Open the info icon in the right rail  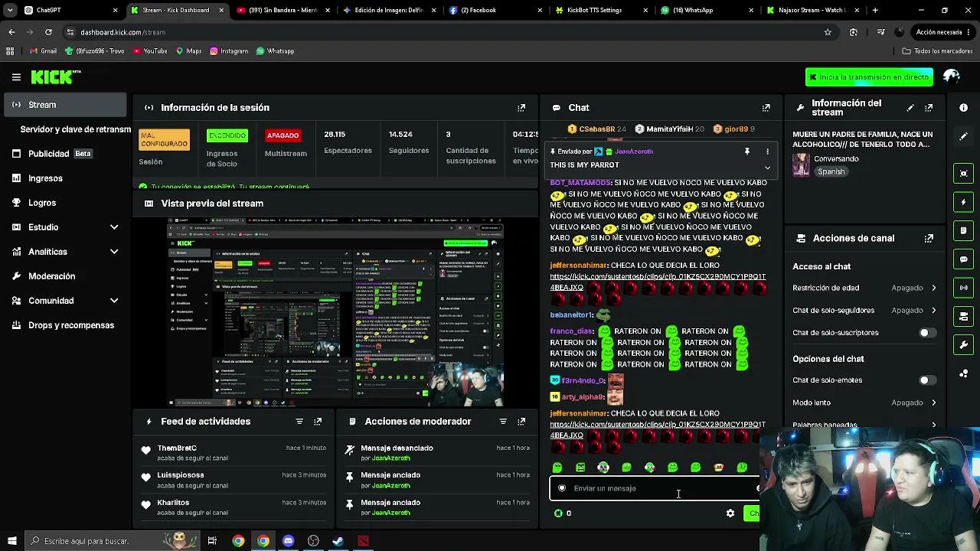tap(964, 108)
